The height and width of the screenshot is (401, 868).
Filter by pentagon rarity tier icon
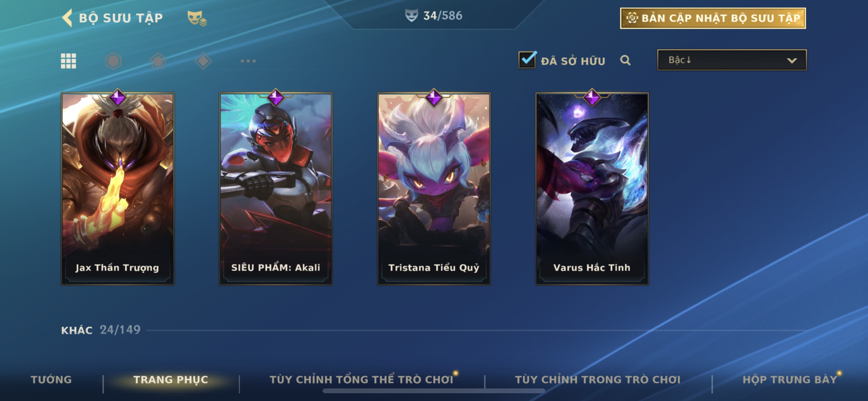(x=158, y=61)
